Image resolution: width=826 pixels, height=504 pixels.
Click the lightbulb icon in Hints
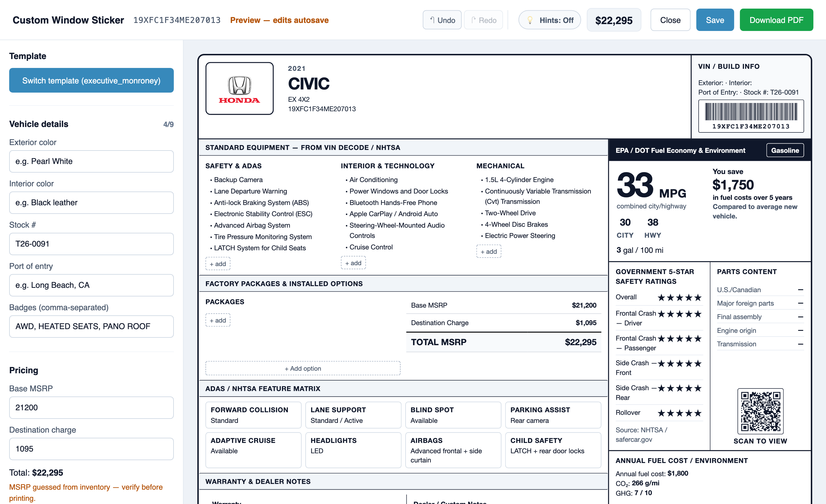[x=530, y=20]
